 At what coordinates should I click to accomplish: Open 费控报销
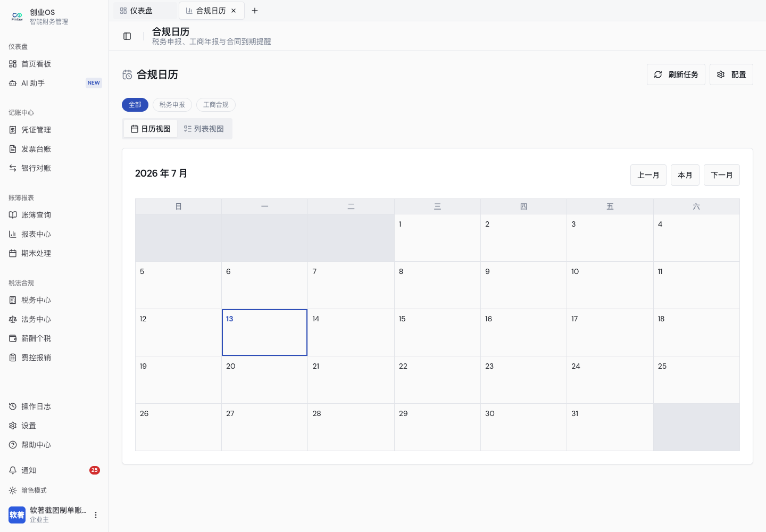tap(54, 358)
